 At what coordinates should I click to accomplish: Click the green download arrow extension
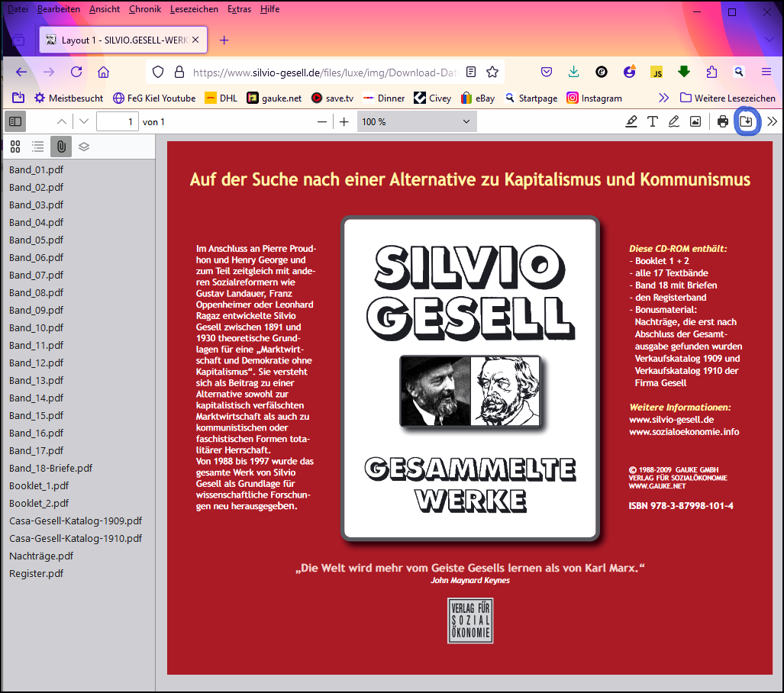[x=684, y=72]
